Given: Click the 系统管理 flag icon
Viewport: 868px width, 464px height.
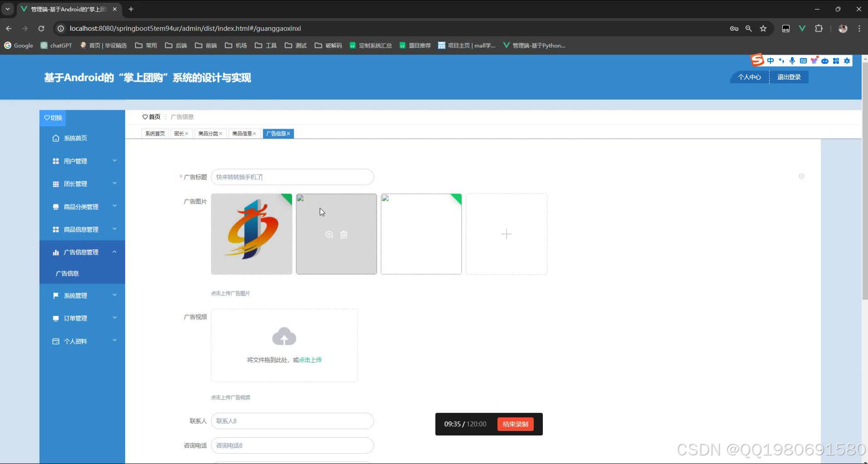Looking at the screenshot, I should click(x=56, y=295).
